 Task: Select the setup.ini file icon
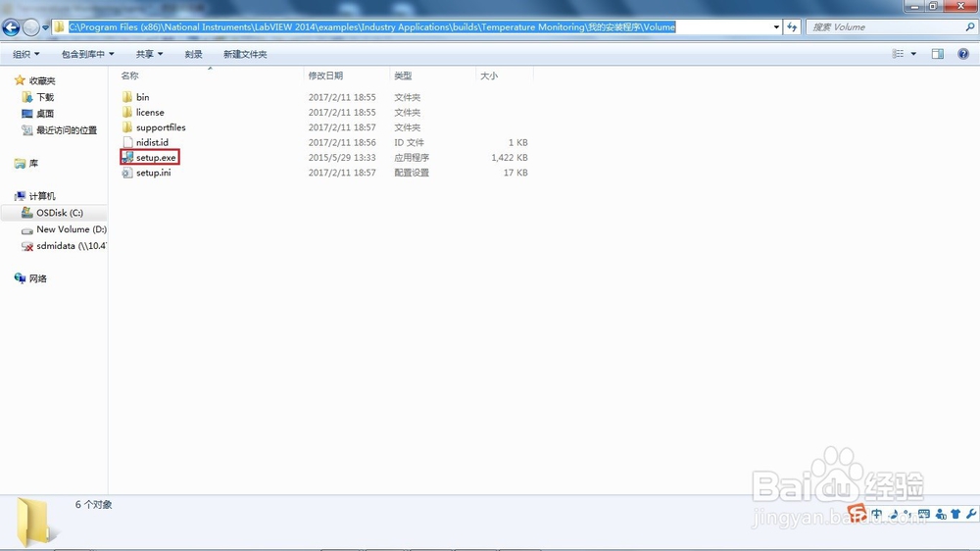tap(127, 173)
